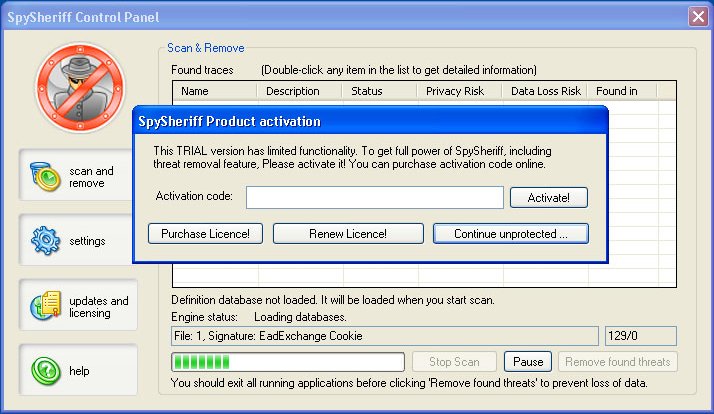
Task: Open the updates and licensing section
Action: 78,305
